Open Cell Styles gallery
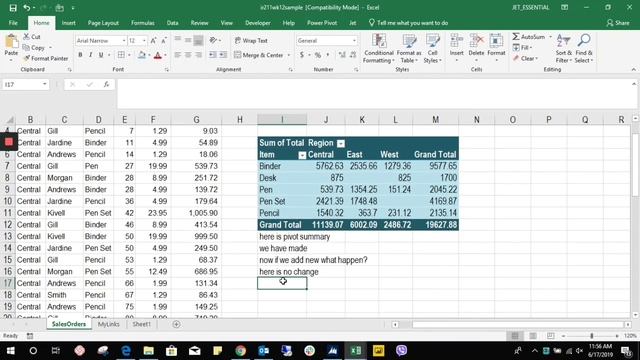This screenshot has height=360, width=640. [432, 49]
